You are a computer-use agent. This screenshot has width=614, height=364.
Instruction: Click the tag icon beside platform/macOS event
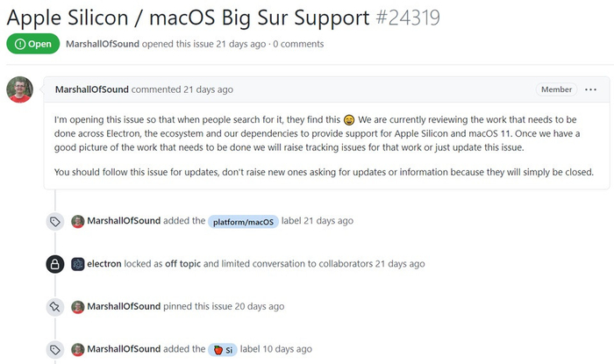click(54, 221)
